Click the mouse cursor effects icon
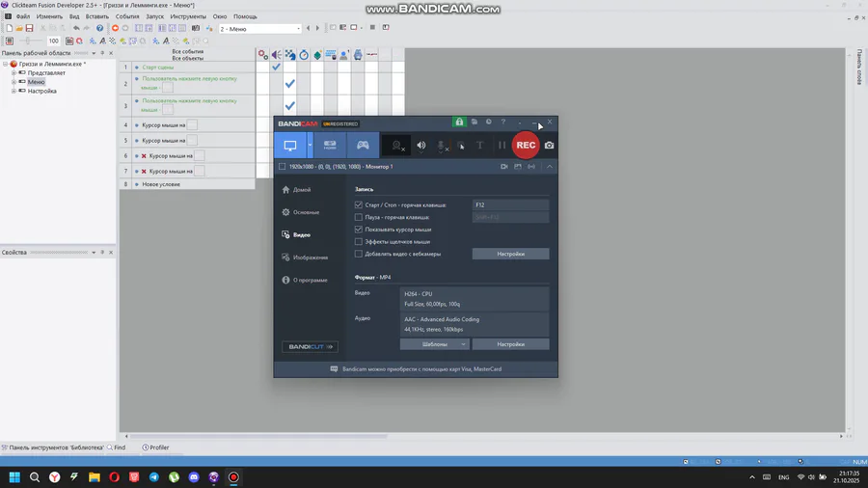 [x=461, y=146]
